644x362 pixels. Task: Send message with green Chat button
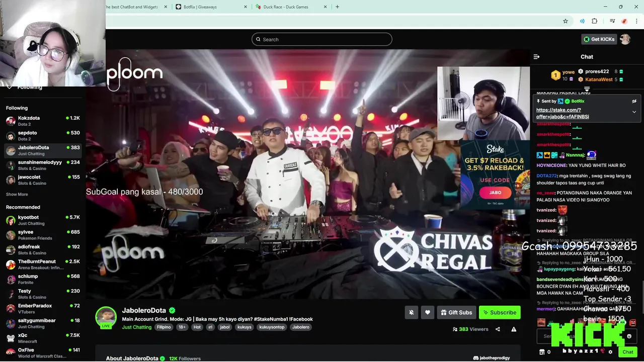[627, 352]
